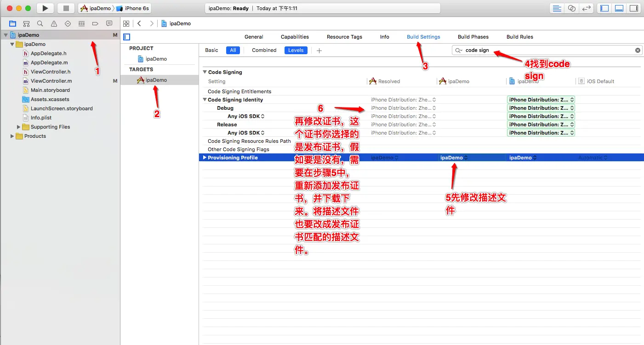The image size is (644, 345).
Task: Open the ipaDemo scheme selector
Action: point(96,8)
